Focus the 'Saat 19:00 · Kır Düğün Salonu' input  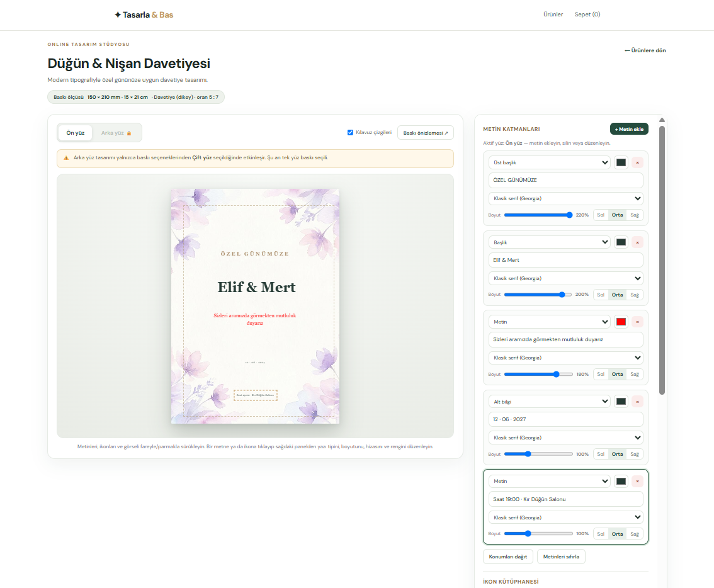point(566,499)
